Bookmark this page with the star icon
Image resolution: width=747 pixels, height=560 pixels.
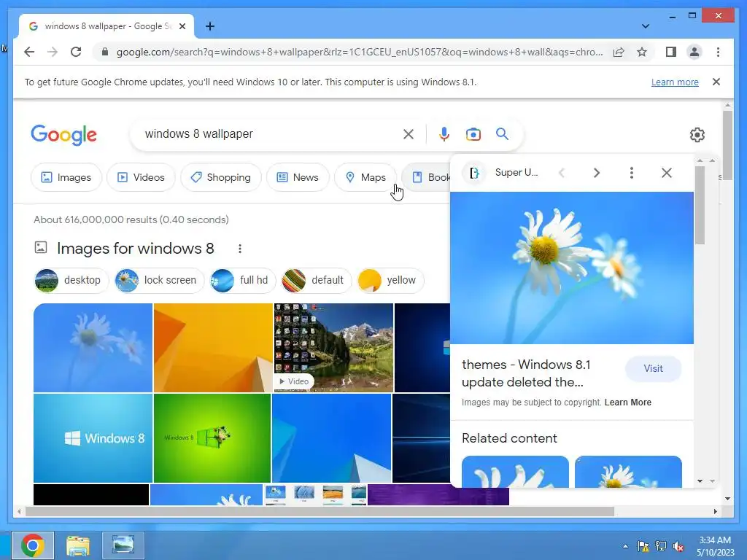tap(642, 52)
